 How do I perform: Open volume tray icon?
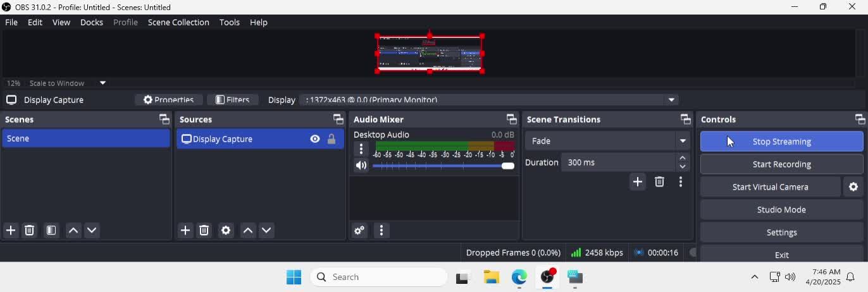click(790, 277)
